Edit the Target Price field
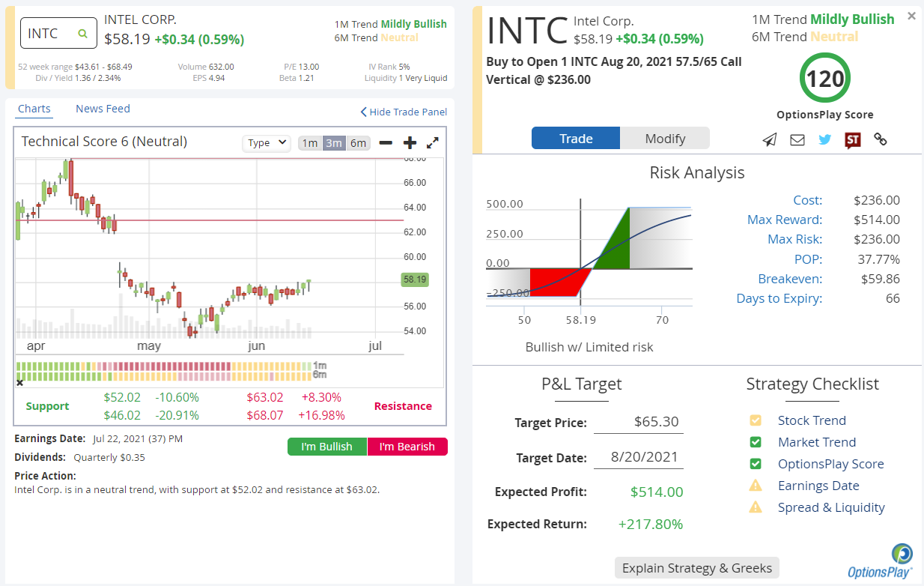This screenshot has height=586, width=924. pos(639,422)
